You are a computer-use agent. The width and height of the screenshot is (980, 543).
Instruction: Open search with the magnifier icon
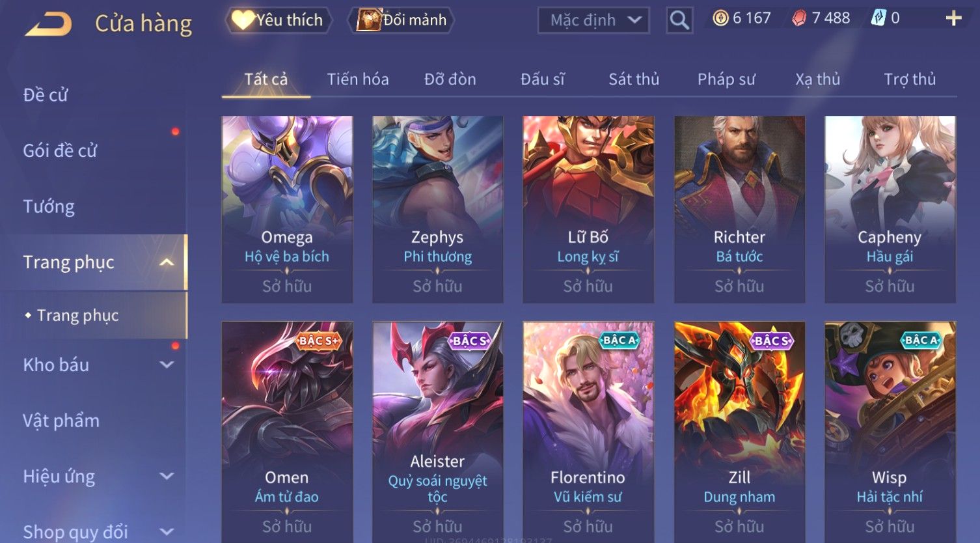(x=679, y=21)
